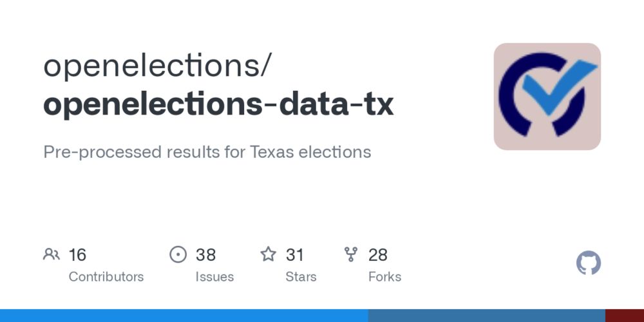Click the Issues circle-dot icon
Image resolution: width=644 pixels, height=322 pixels.
(178, 254)
